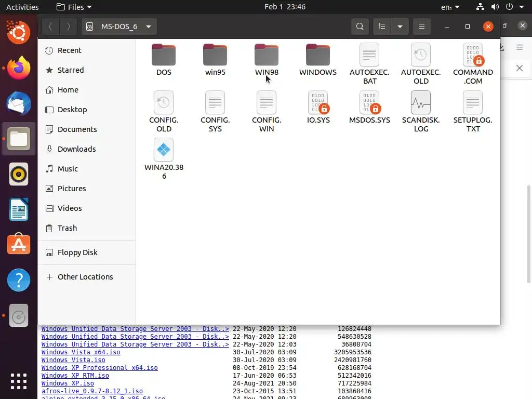Image resolution: width=532 pixels, height=399 pixels.
Task: Open the background browser's hamburger menu
Action: click(x=520, y=47)
